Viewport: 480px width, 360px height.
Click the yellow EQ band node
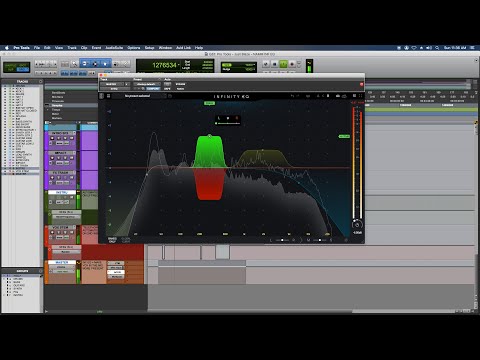pyautogui.click(x=263, y=150)
